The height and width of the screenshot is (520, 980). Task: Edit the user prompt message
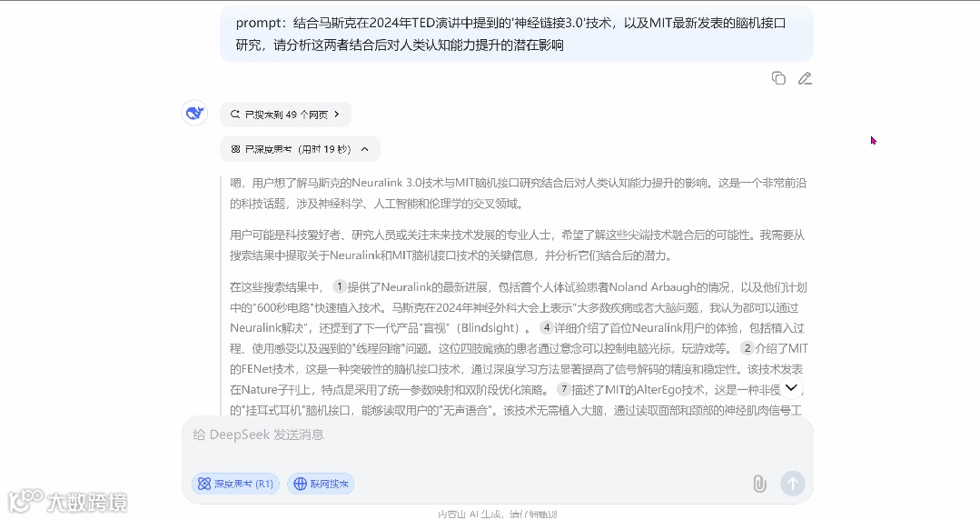[805, 78]
